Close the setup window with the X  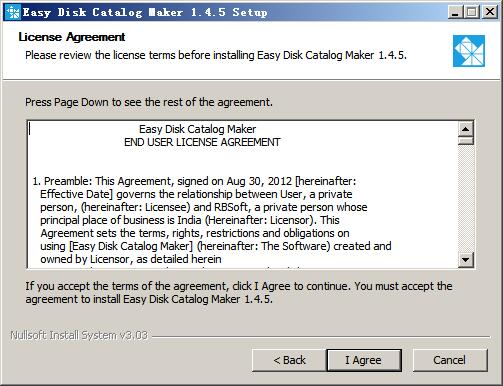tap(490, 12)
